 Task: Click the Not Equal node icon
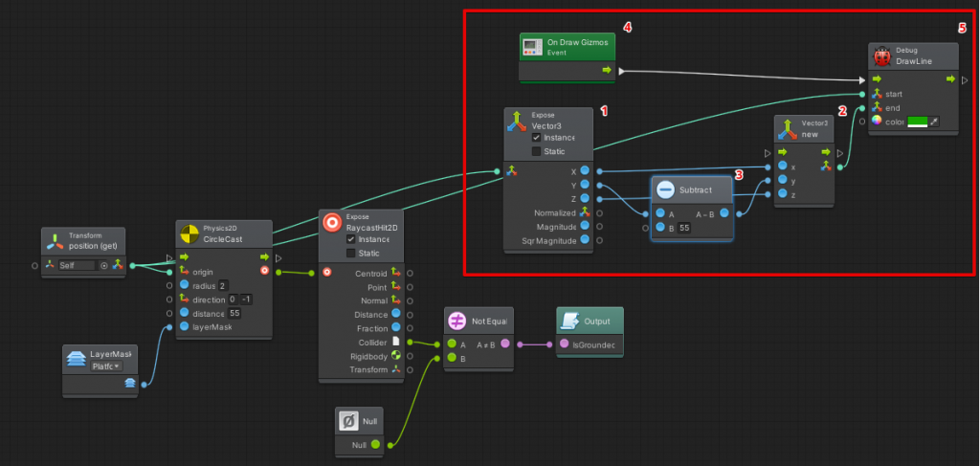(457, 321)
